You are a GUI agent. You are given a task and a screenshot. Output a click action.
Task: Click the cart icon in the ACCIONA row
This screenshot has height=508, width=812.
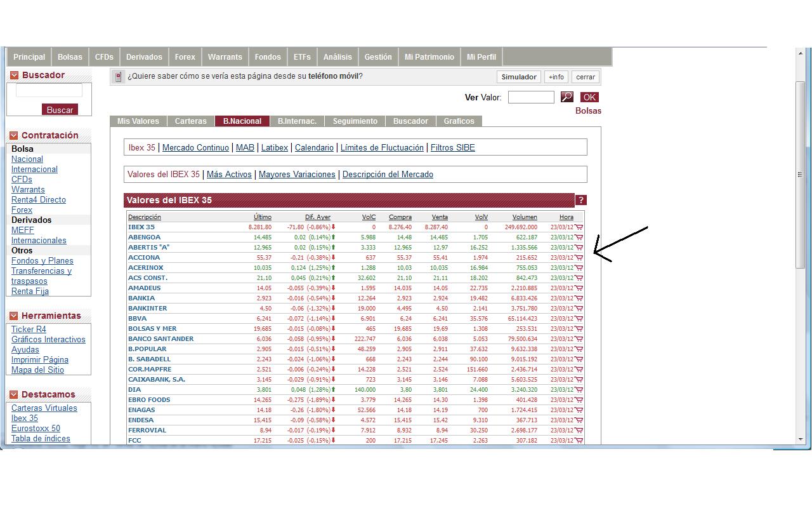579,258
